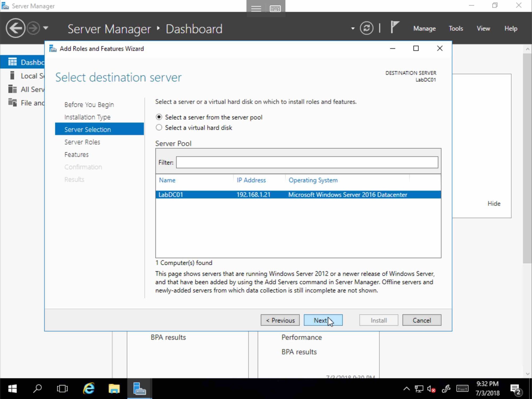Sort by IP Address column header

251,180
